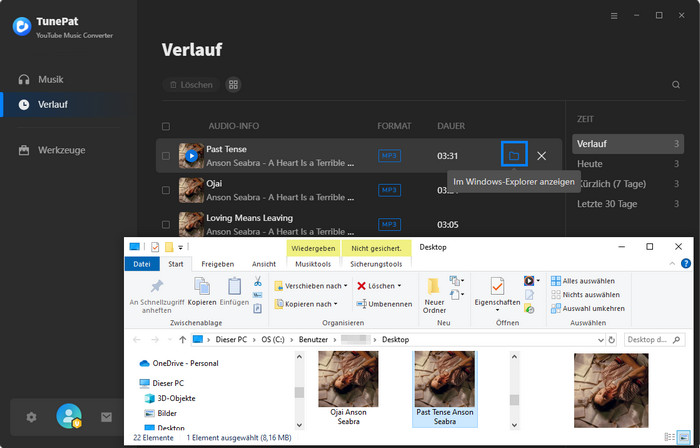
Task: Open the TunePat hamburger menu icon
Action: pyautogui.click(x=614, y=16)
